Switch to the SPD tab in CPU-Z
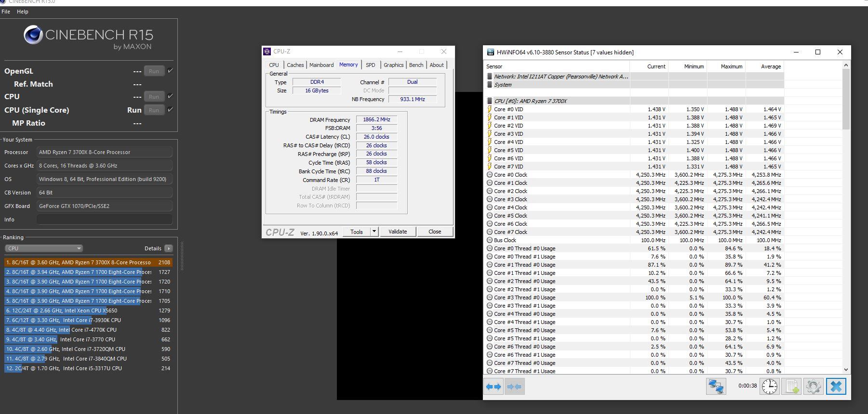The height and width of the screenshot is (414, 868). pos(370,65)
